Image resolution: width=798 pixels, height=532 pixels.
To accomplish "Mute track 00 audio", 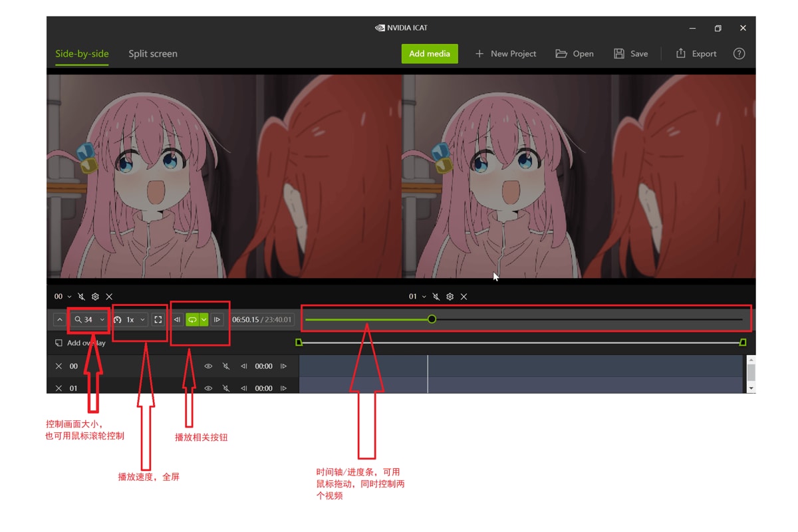I will coord(226,366).
